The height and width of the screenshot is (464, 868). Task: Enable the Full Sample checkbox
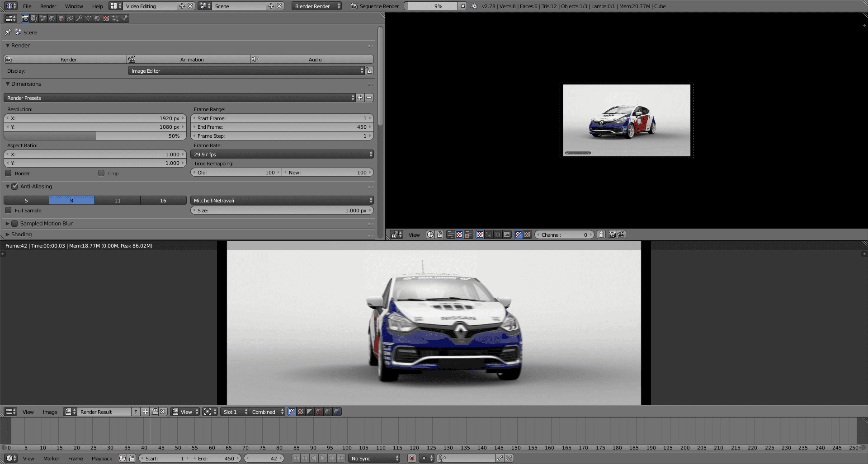click(x=8, y=210)
